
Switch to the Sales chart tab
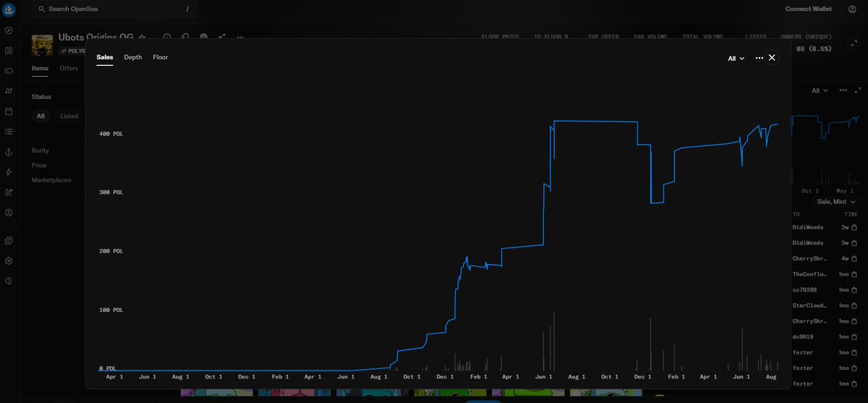pyautogui.click(x=105, y=57)
